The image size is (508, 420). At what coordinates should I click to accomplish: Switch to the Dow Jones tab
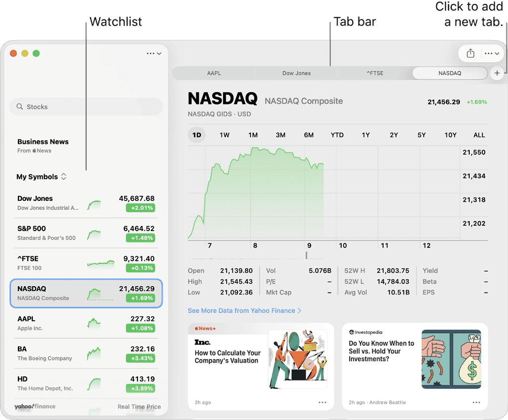(x=297, y=73)
